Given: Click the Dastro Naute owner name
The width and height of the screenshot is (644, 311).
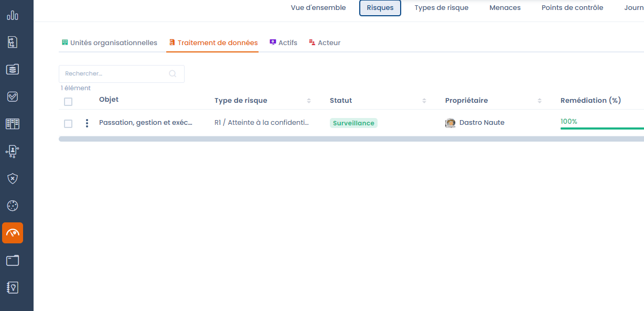Looking at the screenshot, I should click(481, 123).
